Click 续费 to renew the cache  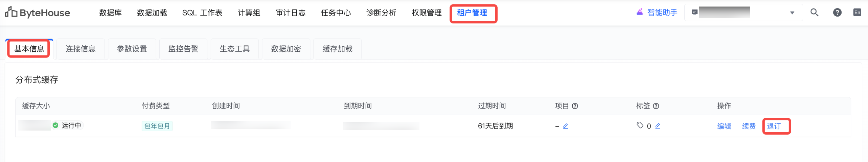(x=749, y=126)
